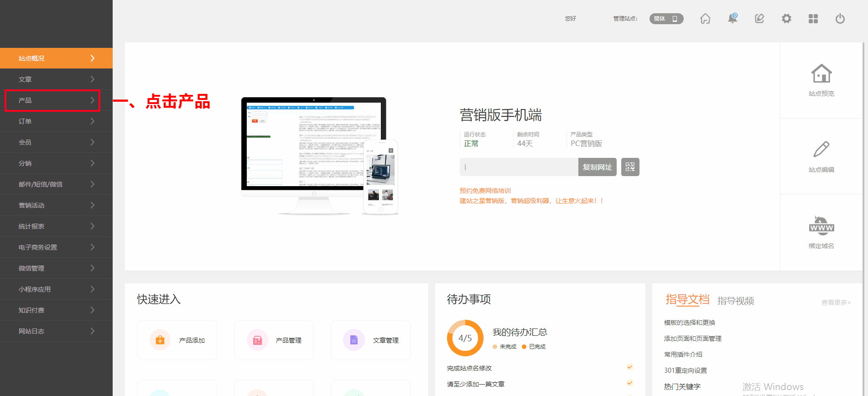Image resolution: width=868 pixels, height=396 pixels.
Task: Expand the 文章 menu chevron
Action: pyautogui.click(x=93, y=79)
